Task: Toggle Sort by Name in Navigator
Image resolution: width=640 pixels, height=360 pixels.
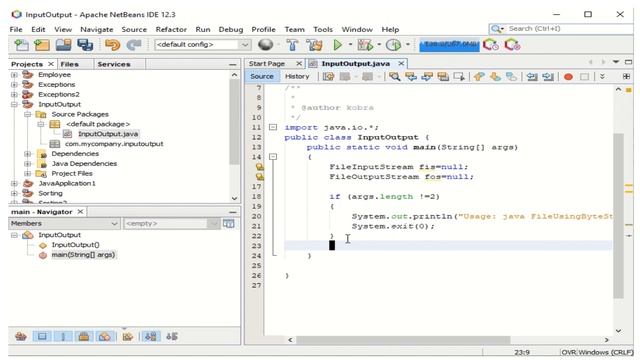Action: [151, 337]
